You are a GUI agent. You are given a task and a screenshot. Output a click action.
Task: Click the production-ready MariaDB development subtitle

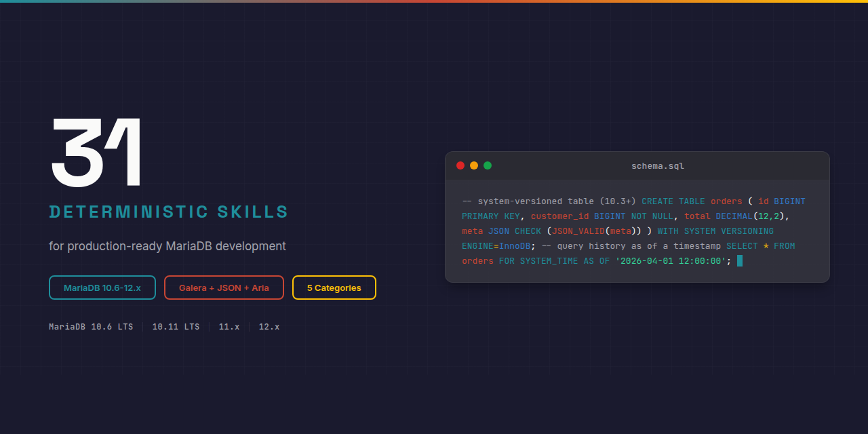point(167,246)
